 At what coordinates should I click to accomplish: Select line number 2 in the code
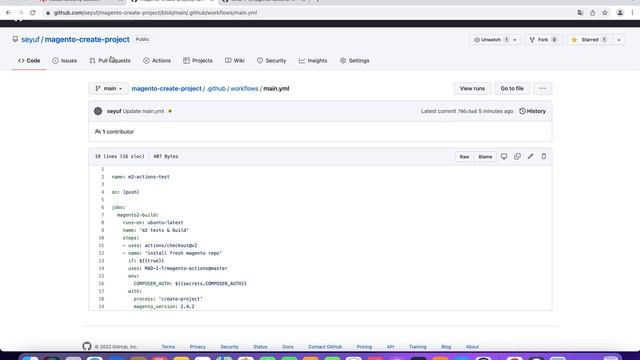point(102,177)
